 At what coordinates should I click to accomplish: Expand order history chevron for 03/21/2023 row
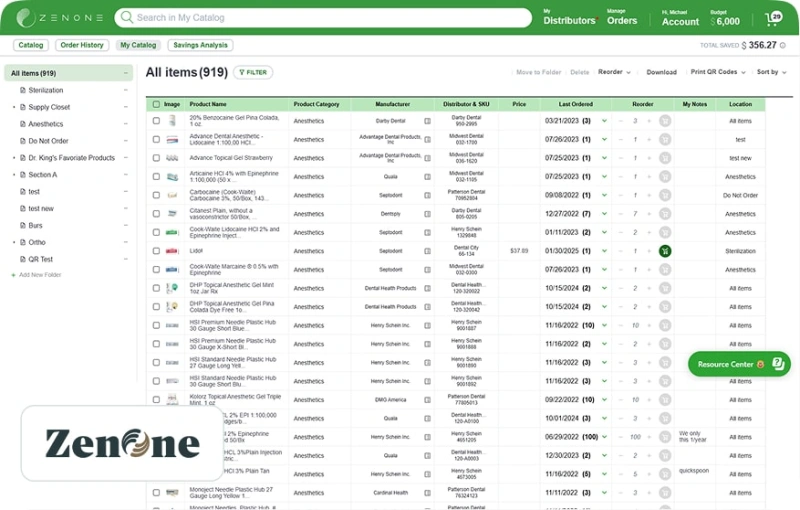(604, 121)
